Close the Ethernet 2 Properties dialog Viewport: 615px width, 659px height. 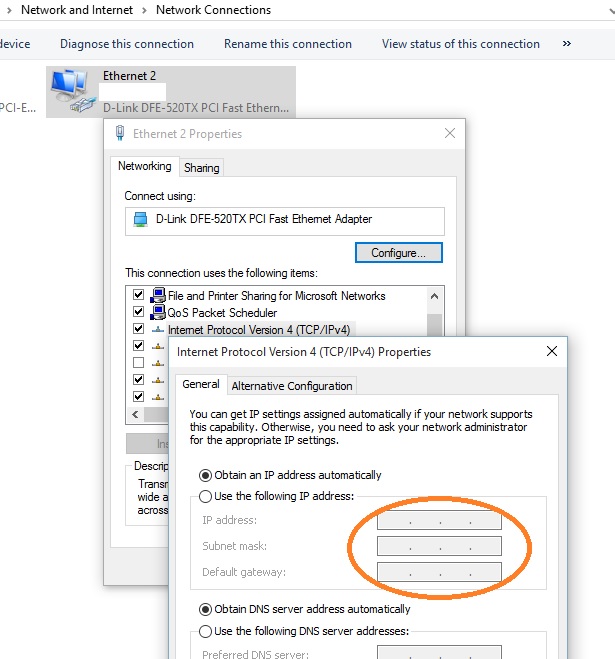(450, 133)
